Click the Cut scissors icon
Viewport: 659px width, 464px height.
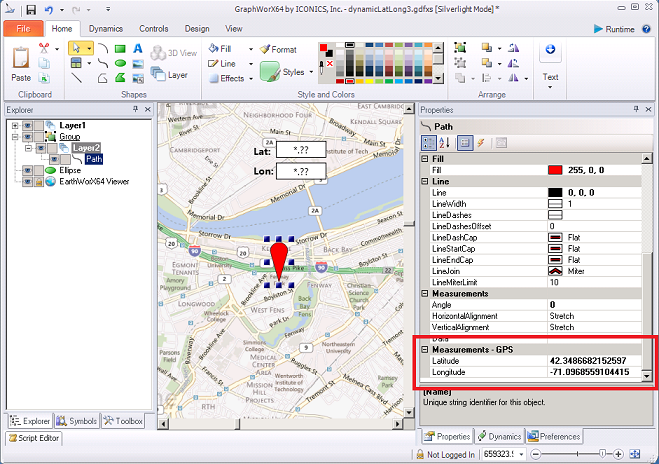tap(44, 48)
